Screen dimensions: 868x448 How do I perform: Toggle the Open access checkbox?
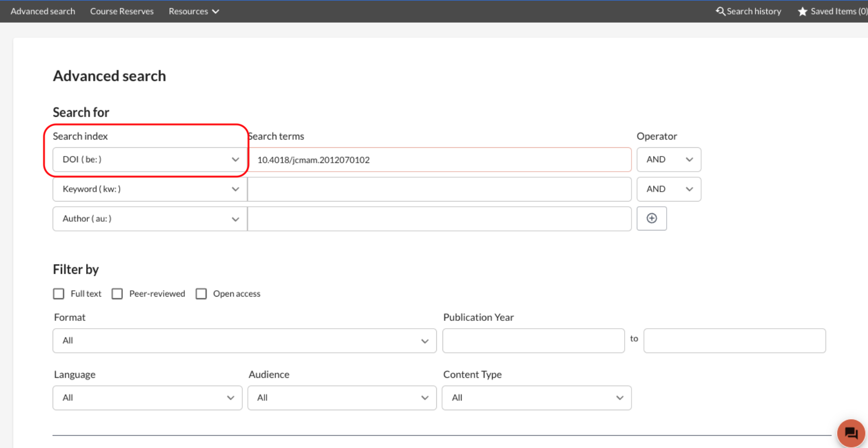[x=201, y=294]
